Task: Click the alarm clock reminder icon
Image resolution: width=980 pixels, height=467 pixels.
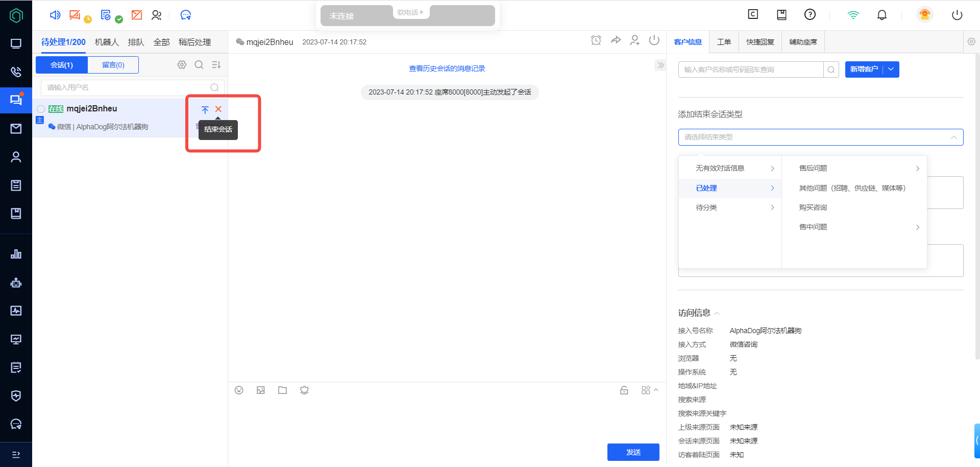Action: 596,40
